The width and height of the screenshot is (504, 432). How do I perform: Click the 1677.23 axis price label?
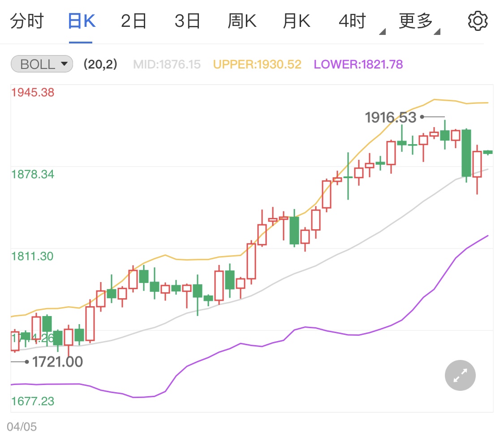point(33,401)
